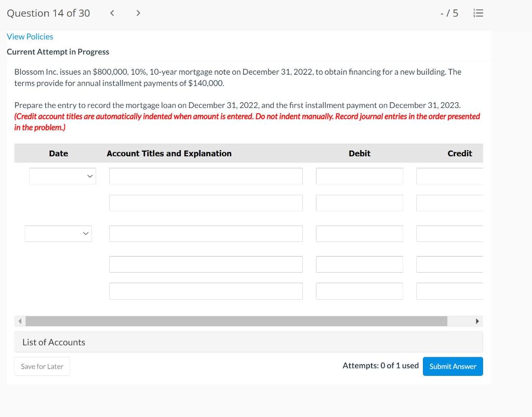
Task: Click the right arrow of the table scrollbar
Action: point(477,321)
